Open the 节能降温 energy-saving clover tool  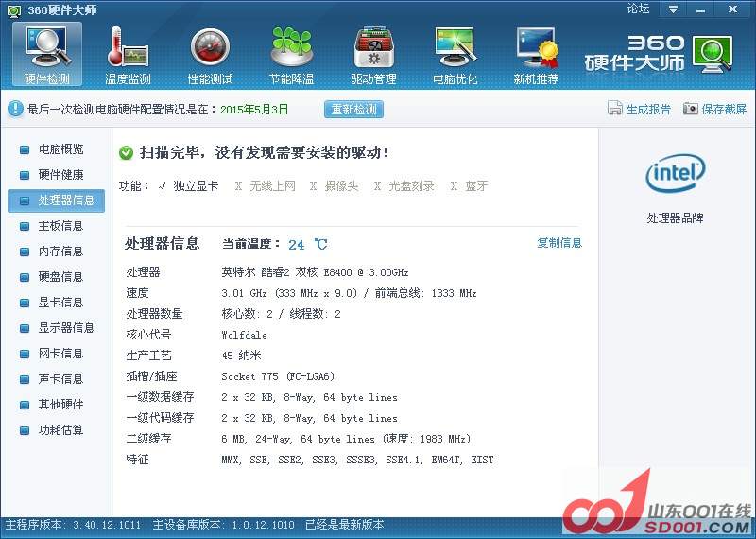[292, 55]
